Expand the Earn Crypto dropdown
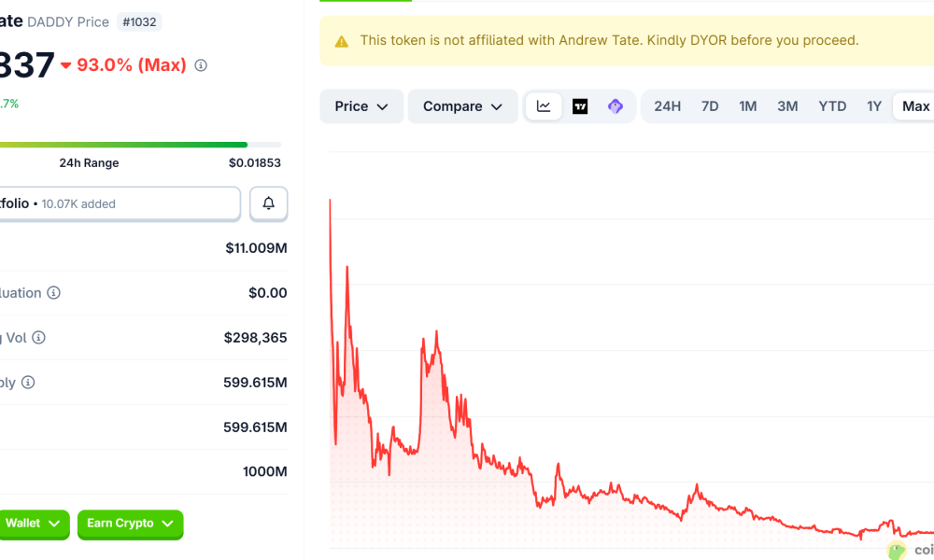The width and height of the screenshot is (934, 560). coord(131,524)
